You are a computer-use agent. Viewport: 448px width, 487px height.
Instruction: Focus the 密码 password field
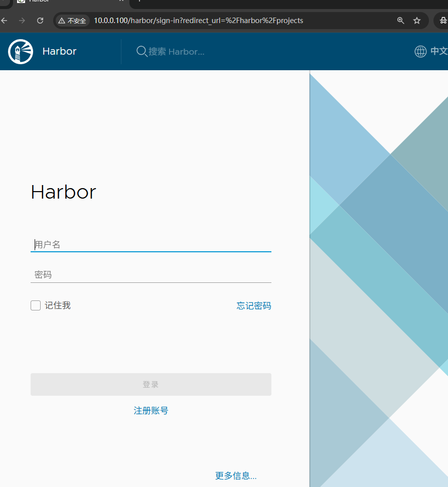coord(151,274)
